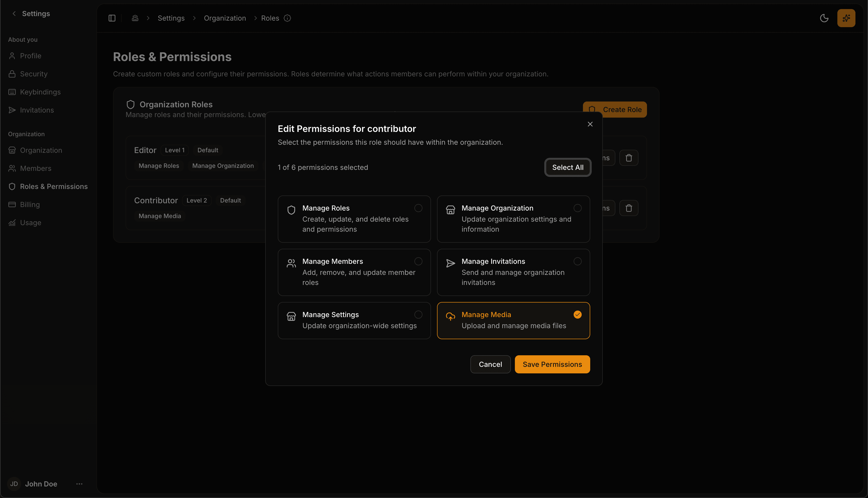Click the orange sparkle AI icon top right
868x498 pixels.
[x=846, y=18]
